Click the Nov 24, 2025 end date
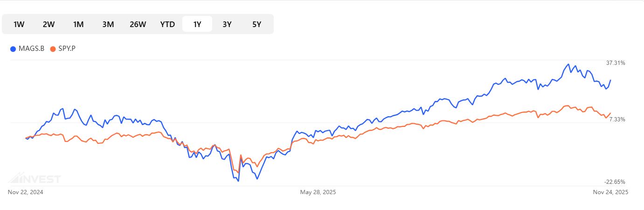The width and height of the screenshot is (644, 210). point(610,192)
